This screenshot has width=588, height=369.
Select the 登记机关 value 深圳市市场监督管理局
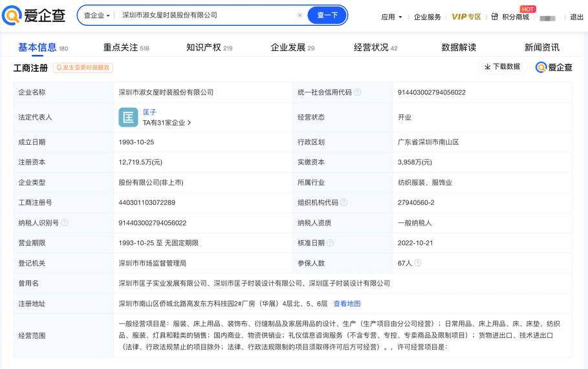click(152, 264)
